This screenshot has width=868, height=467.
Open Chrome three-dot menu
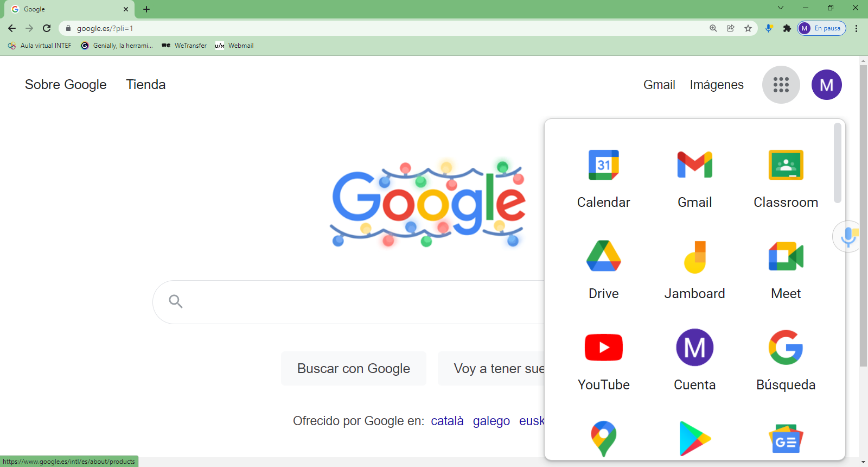point(857,28)
